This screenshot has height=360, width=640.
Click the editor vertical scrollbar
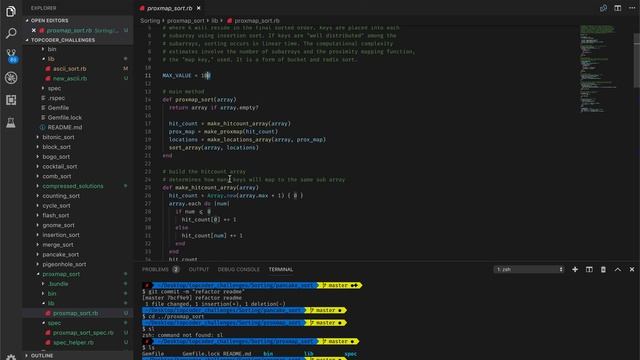click(636, 60)
